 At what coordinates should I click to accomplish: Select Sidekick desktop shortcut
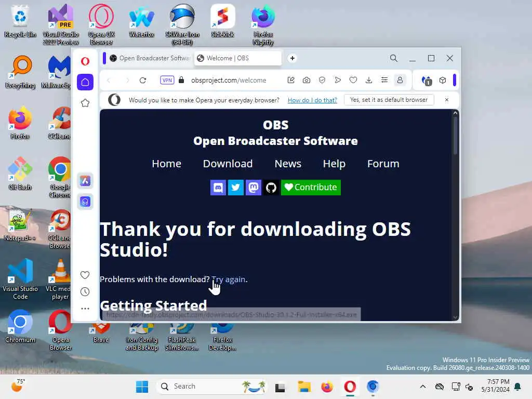[222, 21]
